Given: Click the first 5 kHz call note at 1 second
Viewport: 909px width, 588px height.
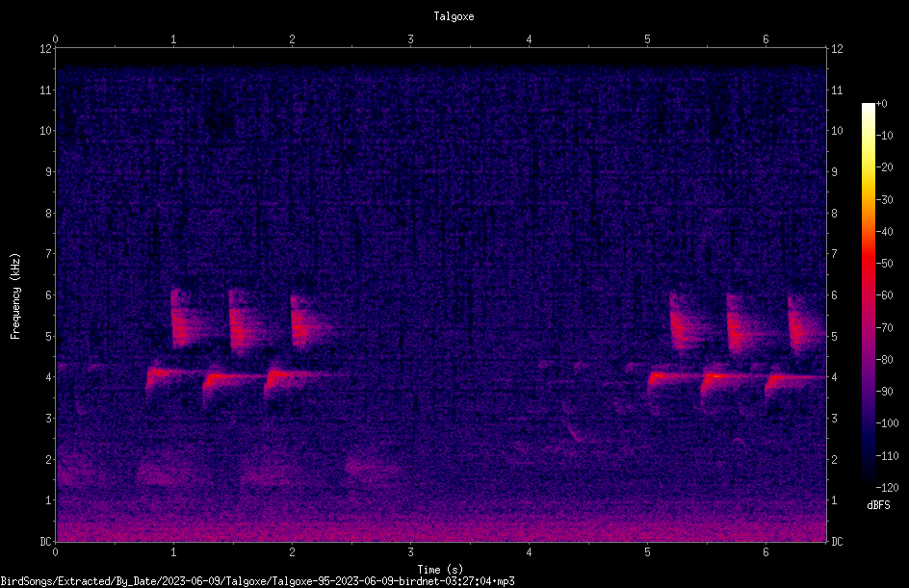Looking at the screenshot, I should [186, 320].
